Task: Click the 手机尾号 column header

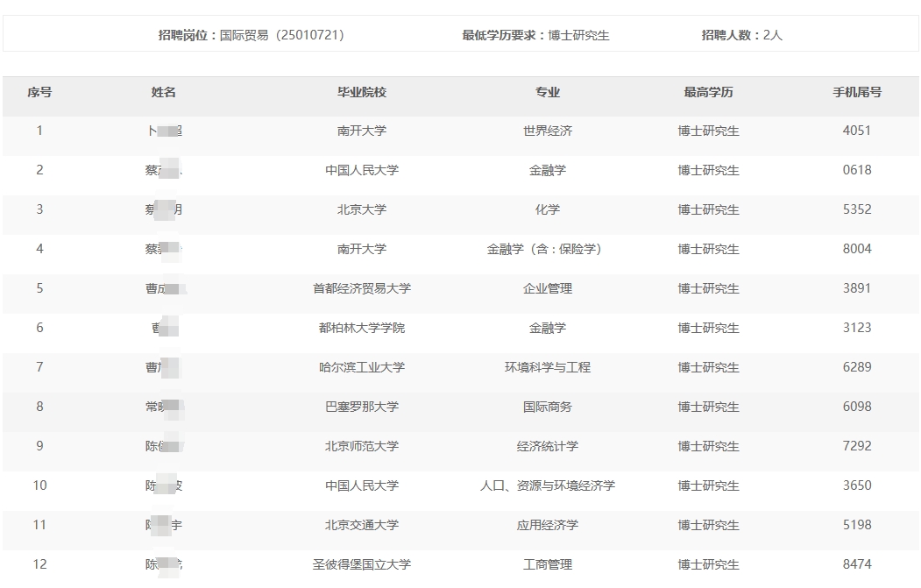Action: [x=857, y=92]
